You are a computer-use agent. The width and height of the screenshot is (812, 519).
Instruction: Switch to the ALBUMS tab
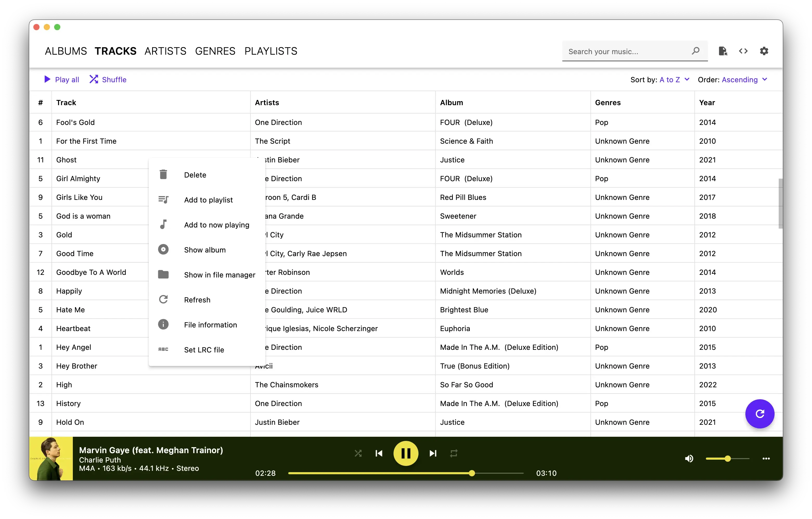[x=66, y=51]
